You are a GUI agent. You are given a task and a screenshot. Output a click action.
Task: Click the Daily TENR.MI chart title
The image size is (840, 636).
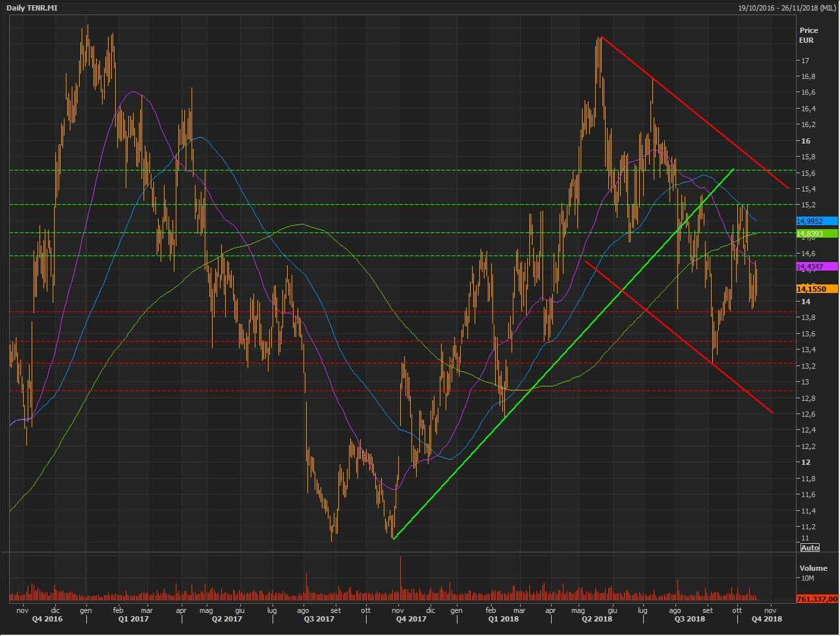coord(31,8)
